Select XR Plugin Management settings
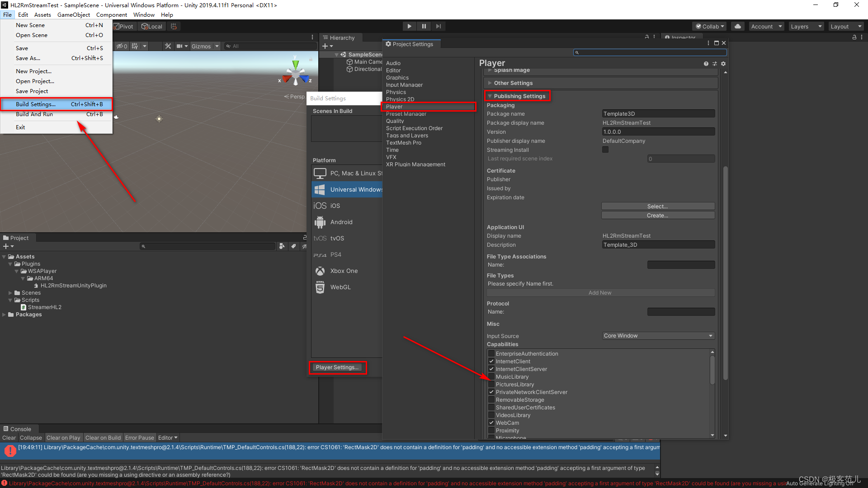Screen dimensions: 868x488 tap(415, 164)
